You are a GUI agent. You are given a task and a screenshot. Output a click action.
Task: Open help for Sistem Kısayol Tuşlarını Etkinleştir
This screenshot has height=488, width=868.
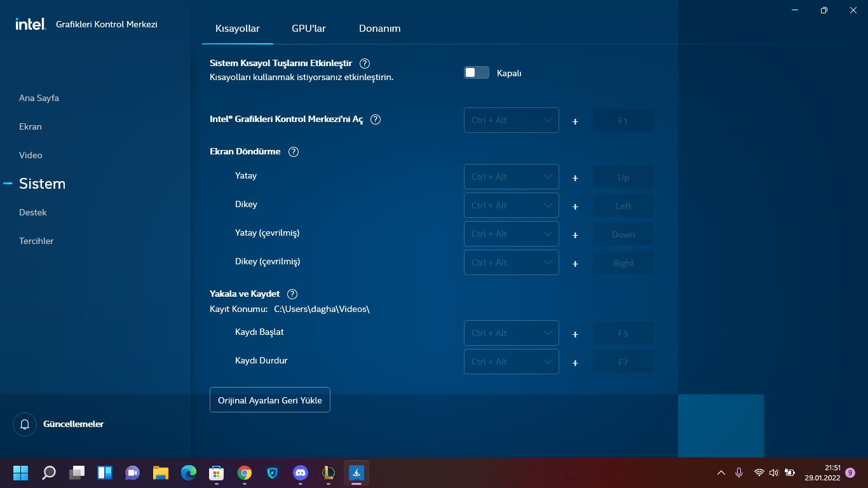pyautogui.click(x=365, y=64)
